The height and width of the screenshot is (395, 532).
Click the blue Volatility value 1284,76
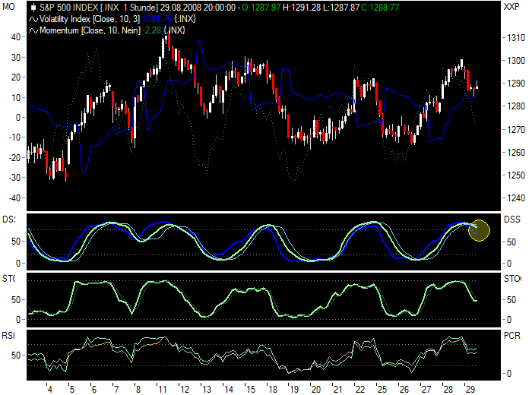(157, 19)
